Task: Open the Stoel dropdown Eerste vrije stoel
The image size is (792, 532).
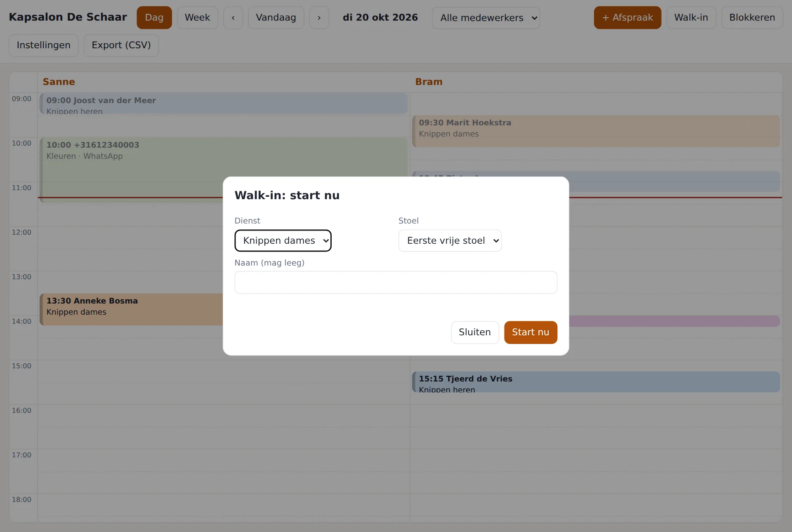Action: [x=450, y=241]
